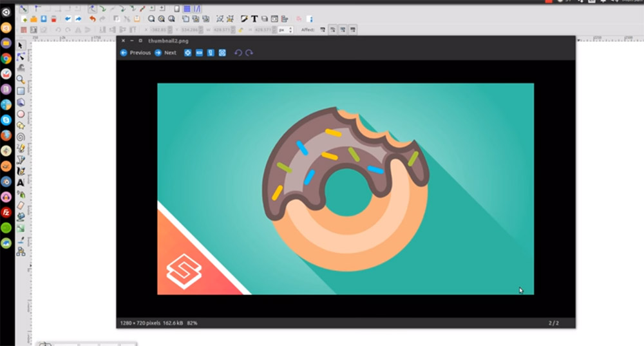This screenshot has height=346, width=644.
Task: Select the Spiral tool
Action: [x=21, y=137]
